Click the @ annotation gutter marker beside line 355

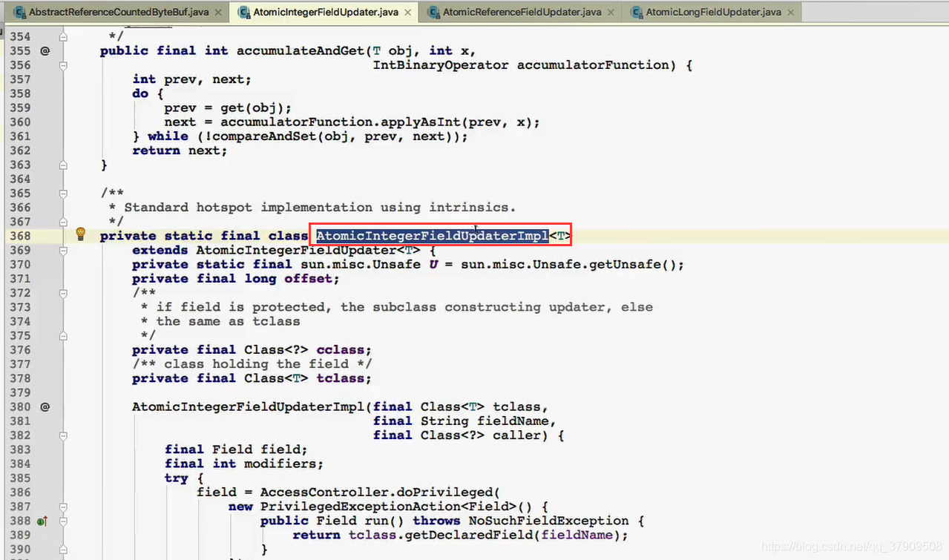(45, 50)
